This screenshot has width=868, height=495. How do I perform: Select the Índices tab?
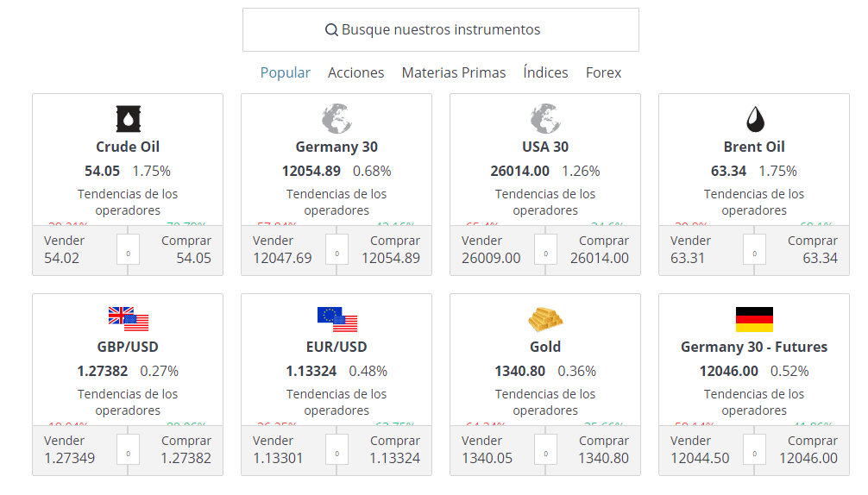[x=545, y=72]
